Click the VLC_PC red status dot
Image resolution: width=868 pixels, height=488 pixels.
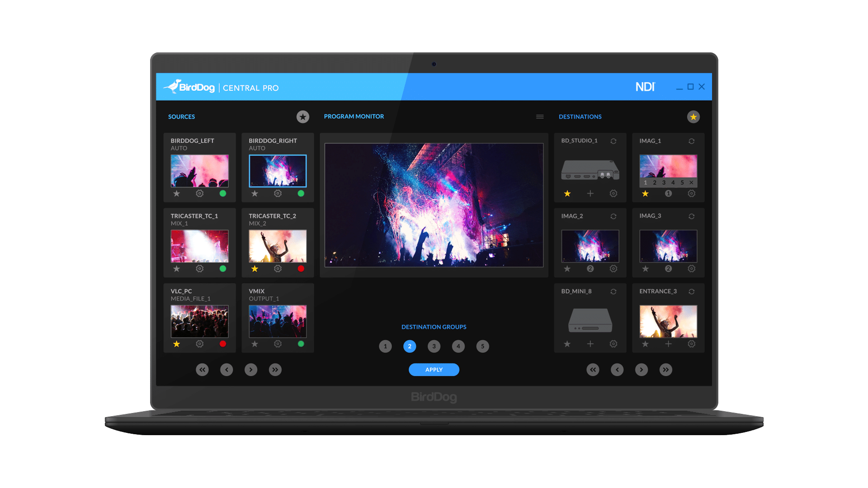tap(223, 344)
